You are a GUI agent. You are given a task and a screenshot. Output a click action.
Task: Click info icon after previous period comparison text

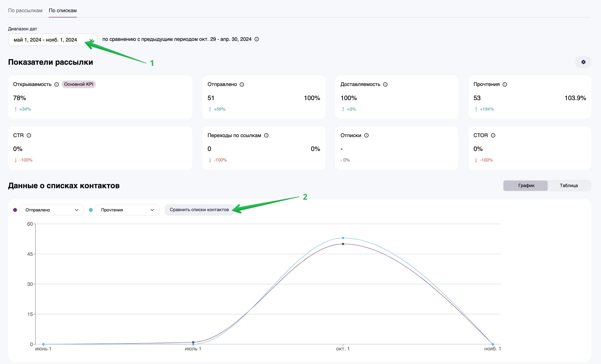[x=257, y=39]
